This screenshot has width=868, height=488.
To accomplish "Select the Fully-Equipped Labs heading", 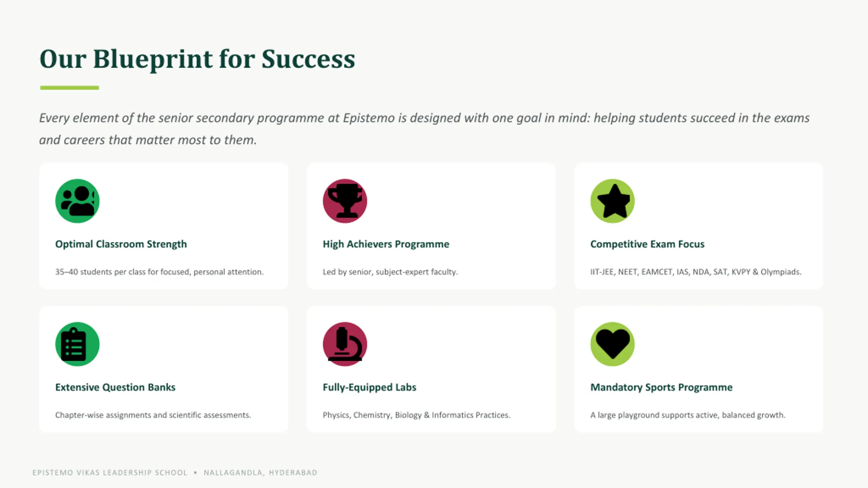I will coord(369,387).
